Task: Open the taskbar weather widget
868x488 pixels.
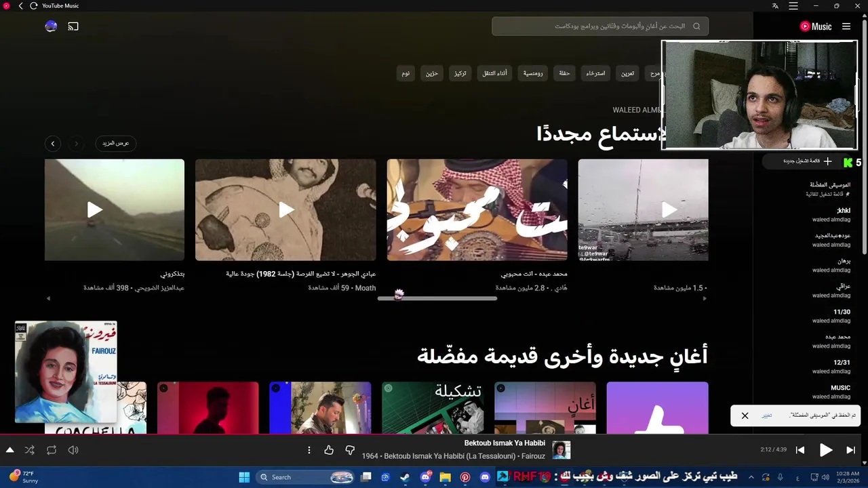Action: coord(23,477)
